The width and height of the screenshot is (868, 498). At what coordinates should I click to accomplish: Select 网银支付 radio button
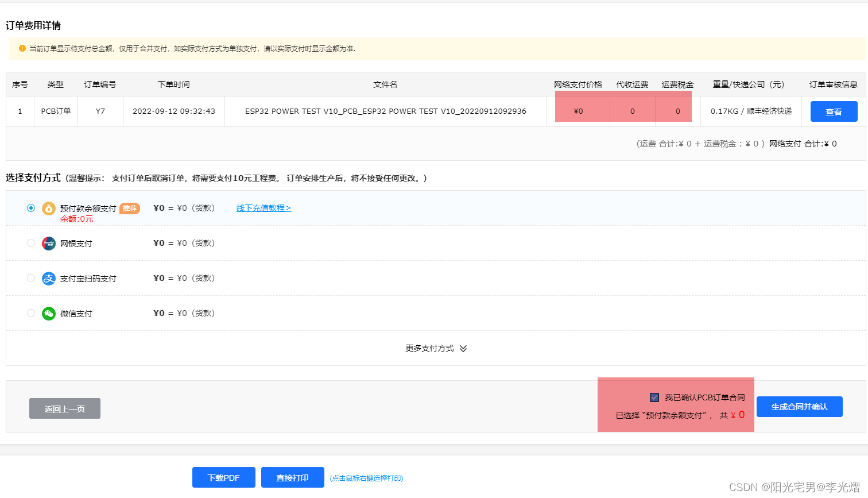click(x=31, y=243)
